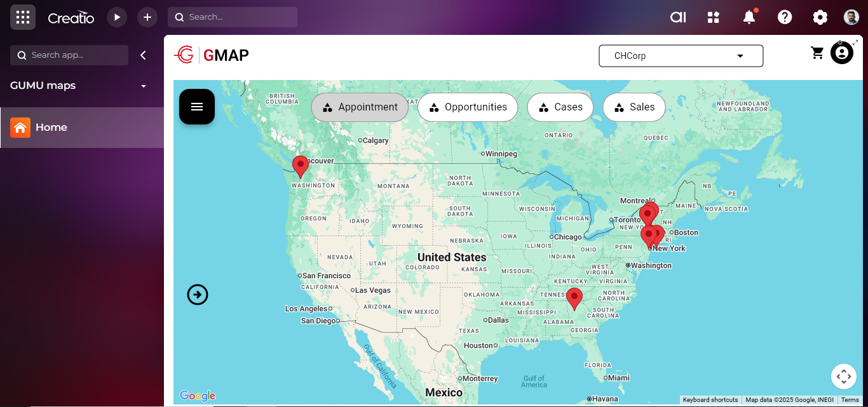Viewport: 868px width, 407px height.
Task: Select the Home sidebar item
Action: pos(82,128)
